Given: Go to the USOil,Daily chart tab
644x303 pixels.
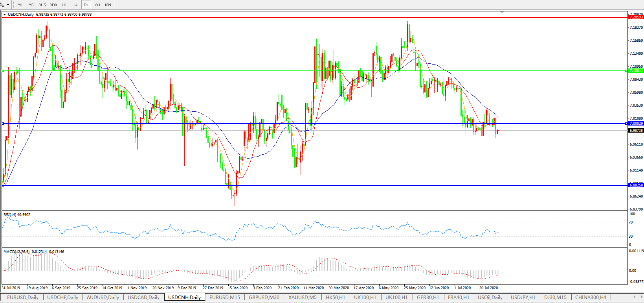Looking at the screenshot, I should pos(490,297).
